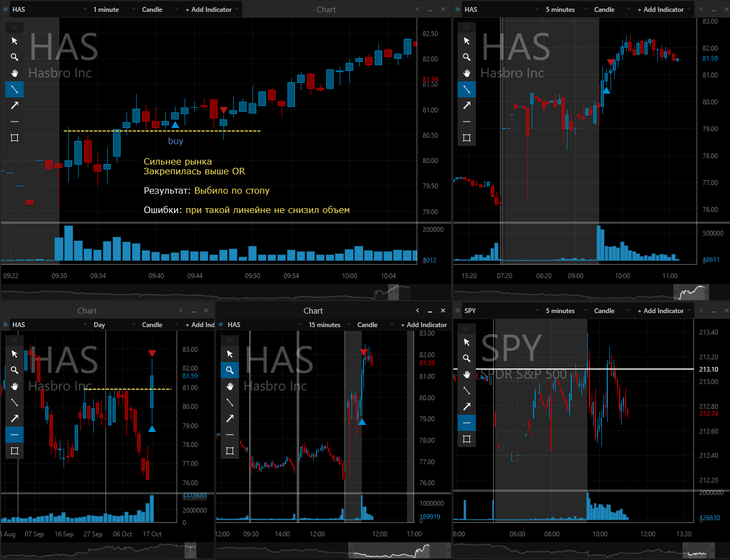
Task: Click the blue buy marker on 1 minute chart
Action: pos(175,125)
